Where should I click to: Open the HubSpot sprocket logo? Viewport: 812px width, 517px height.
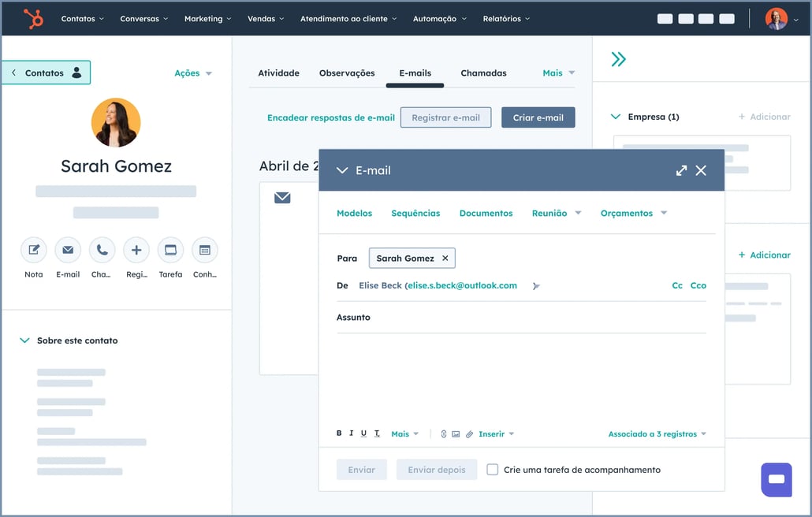click(x=32, y=17)
